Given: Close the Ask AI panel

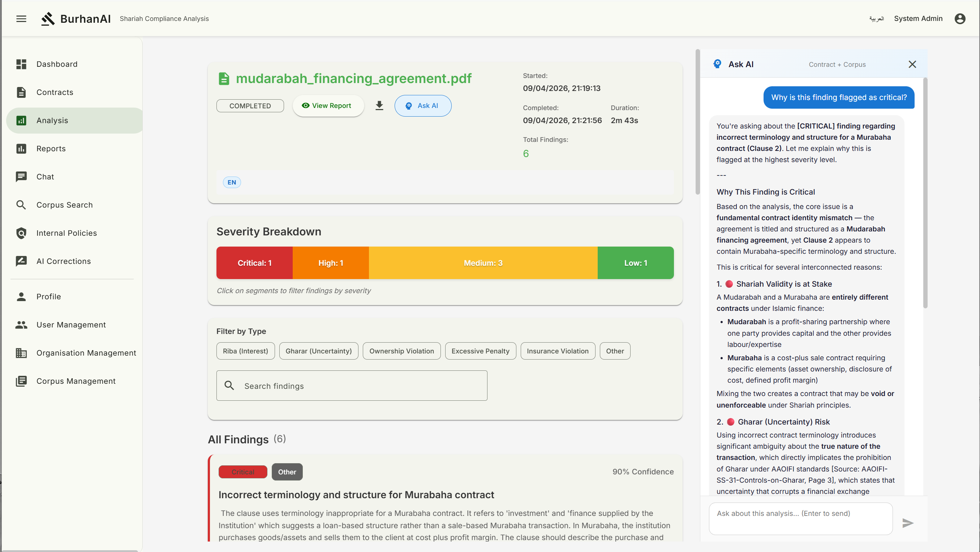Looking at the screenshot, I should 912,64.
